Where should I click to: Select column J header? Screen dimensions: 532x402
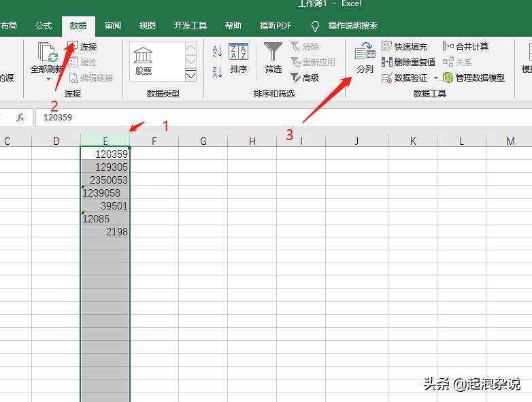point(356,141)
